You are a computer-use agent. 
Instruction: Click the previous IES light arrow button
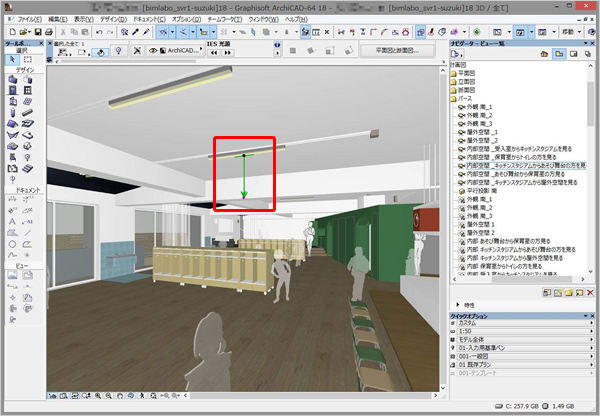click(214, 53)
